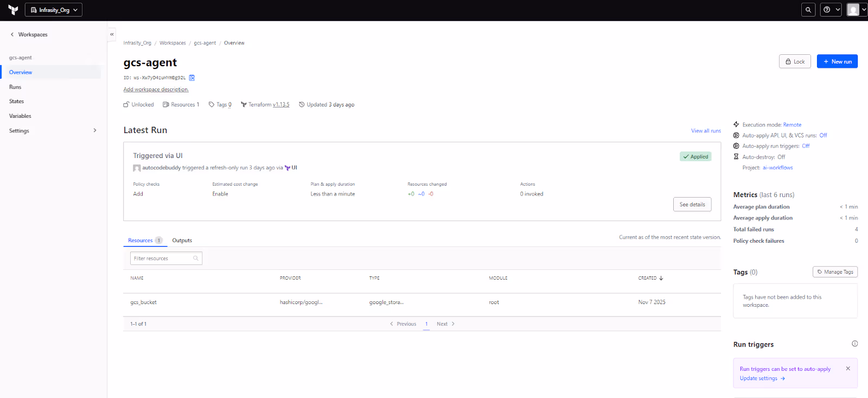Click Workspaces breadcrumb link
Screen dimensions: 868x398
[x=173, y=43]
